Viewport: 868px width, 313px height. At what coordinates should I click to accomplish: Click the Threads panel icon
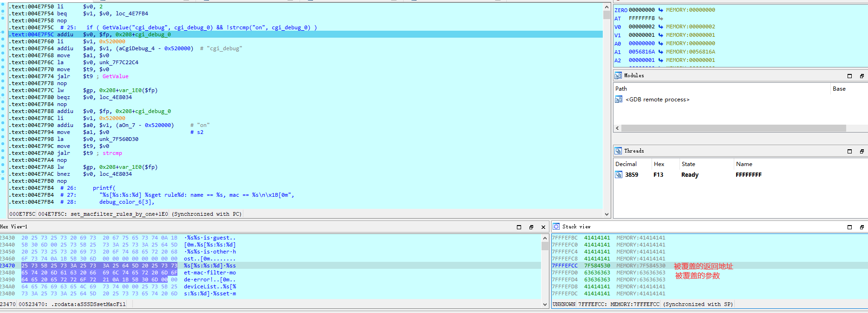point(618,151)
